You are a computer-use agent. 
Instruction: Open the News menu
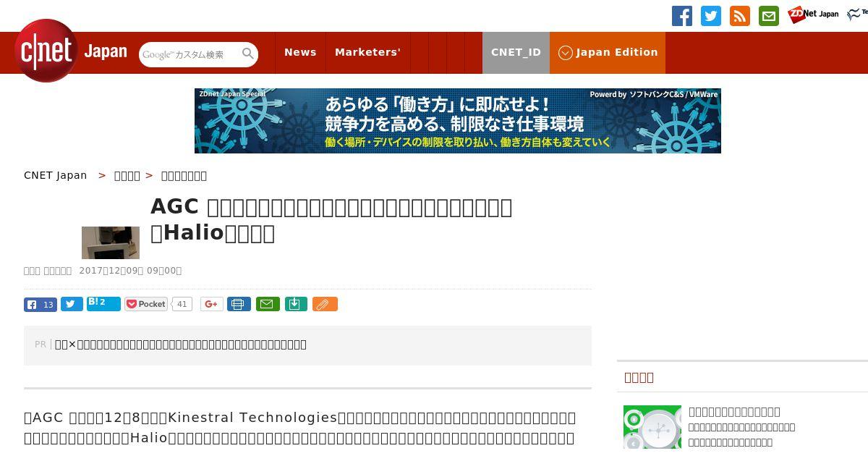[x=300, y=52]
